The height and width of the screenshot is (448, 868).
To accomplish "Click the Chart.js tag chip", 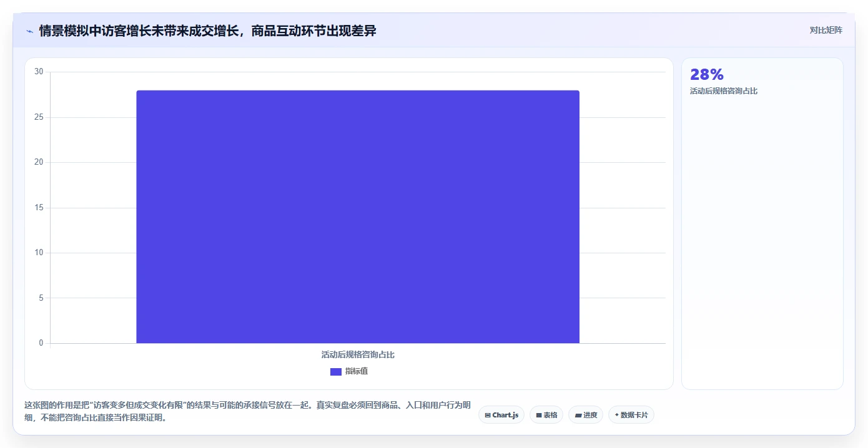I will [x=501, y=415].
